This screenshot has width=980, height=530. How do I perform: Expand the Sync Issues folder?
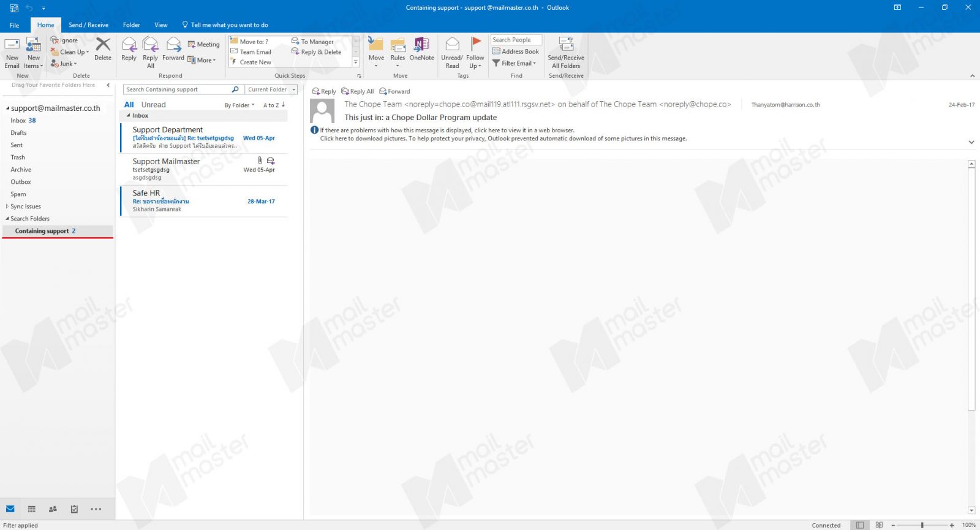click(x=7, y=206)
